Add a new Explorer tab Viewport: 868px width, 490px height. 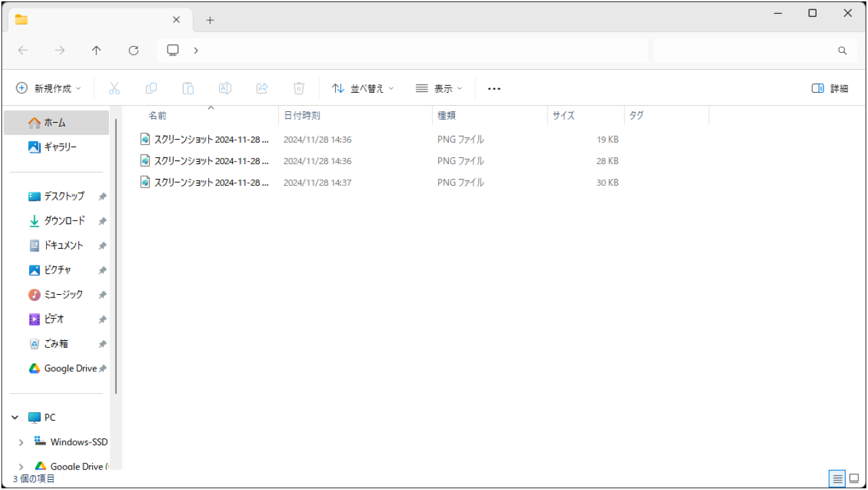tap(210, 20)
